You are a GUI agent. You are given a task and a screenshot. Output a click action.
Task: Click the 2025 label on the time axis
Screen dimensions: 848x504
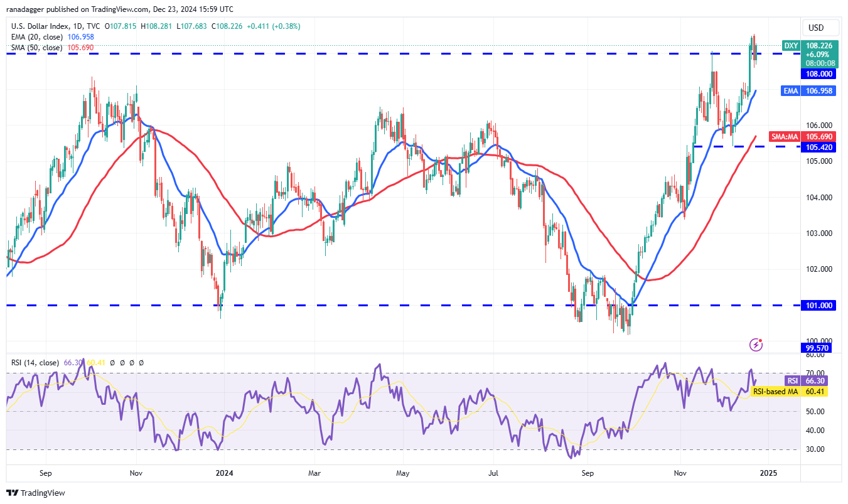770,472
